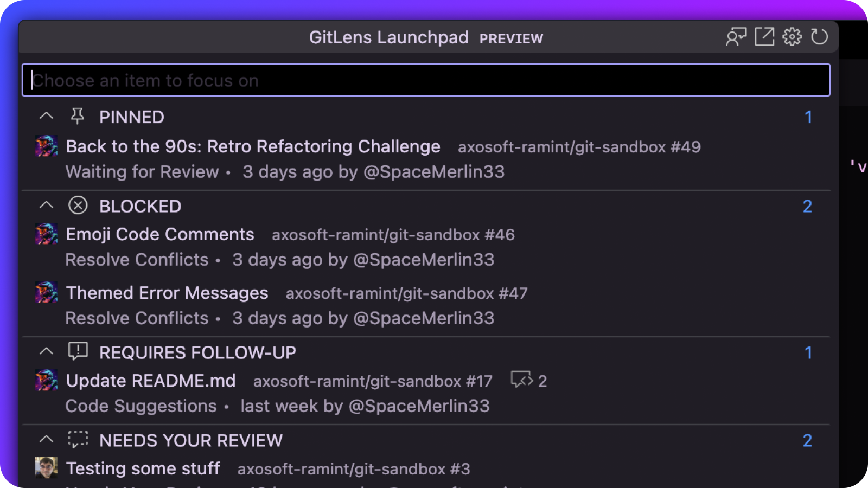Click the refresh icon in Launchpad header
This screenshot has width=868, height=488.
coord(819,37)
